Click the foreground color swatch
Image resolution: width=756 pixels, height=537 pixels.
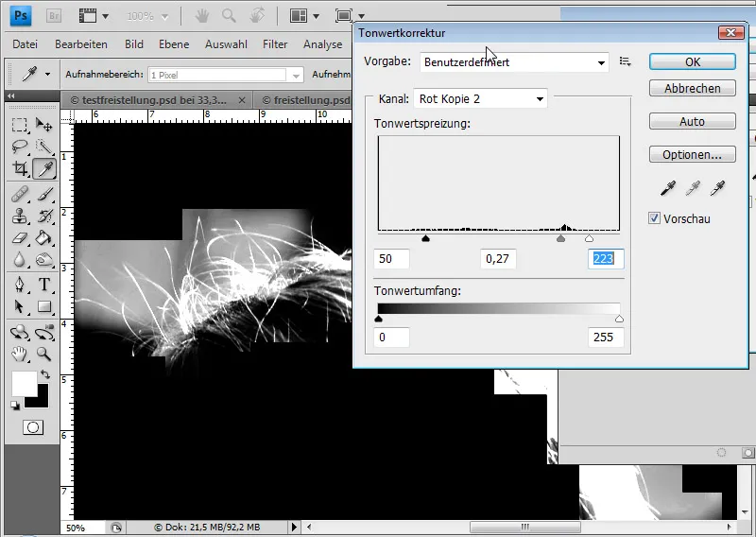click(x=25, y=384)
